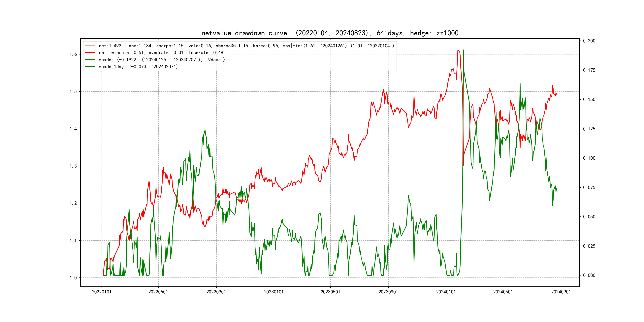This screenshot has height=322, width=644.
Task: Click the 1.0 left y-axis tick label
Action: click(x=73, y=278)
